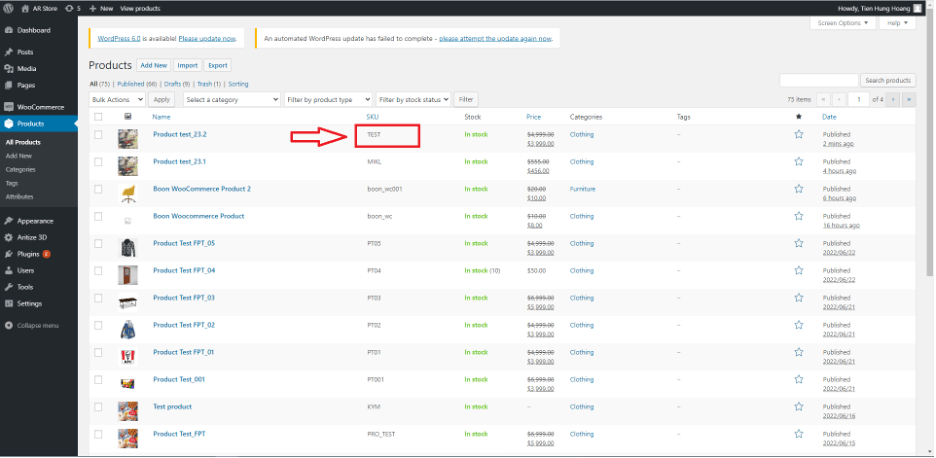Select checkbox for Product Test FPT_02
The width and height of the screenshot is (936, 458).
98,325
